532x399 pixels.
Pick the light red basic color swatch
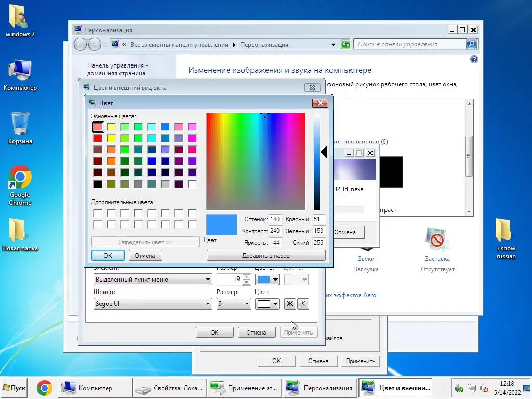[x=98, y=127]
